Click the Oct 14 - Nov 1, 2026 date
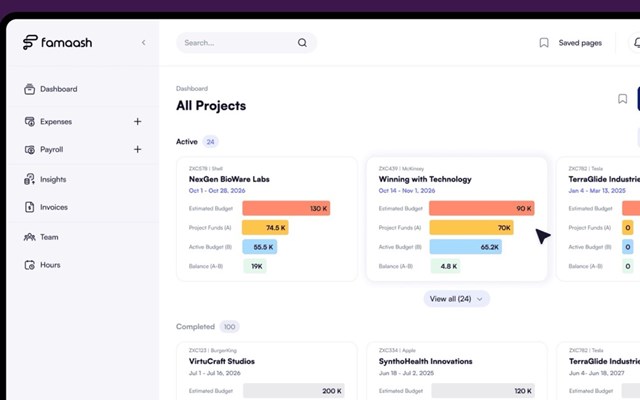The height and width of the screenshot is (400, 640). coord(407,191)
